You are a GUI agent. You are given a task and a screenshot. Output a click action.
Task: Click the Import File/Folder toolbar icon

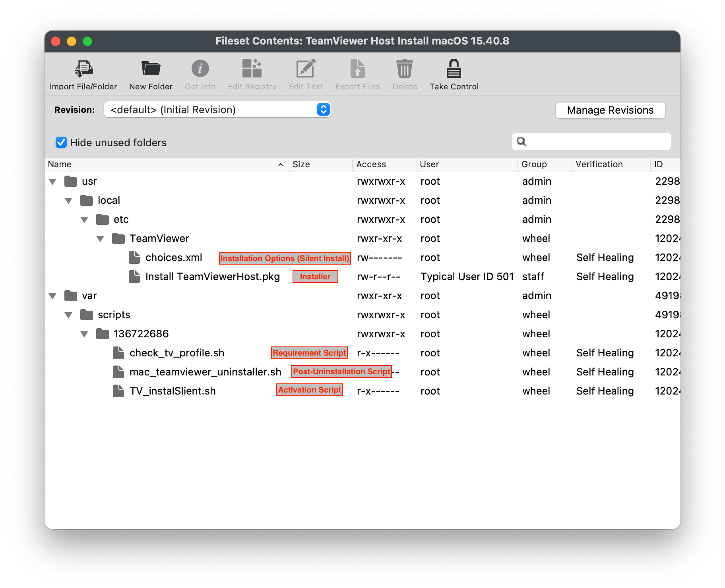(83, 69)
